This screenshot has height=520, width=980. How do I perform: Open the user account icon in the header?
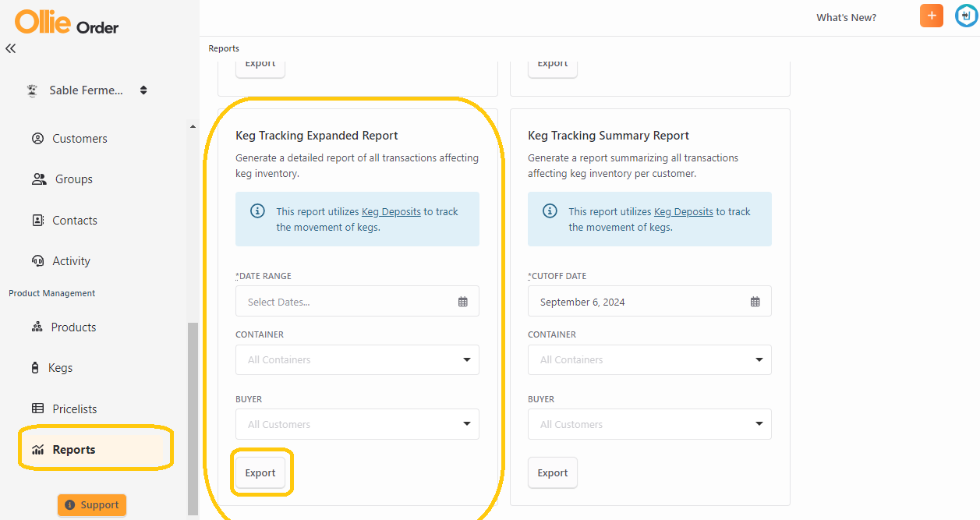[967, 16]
